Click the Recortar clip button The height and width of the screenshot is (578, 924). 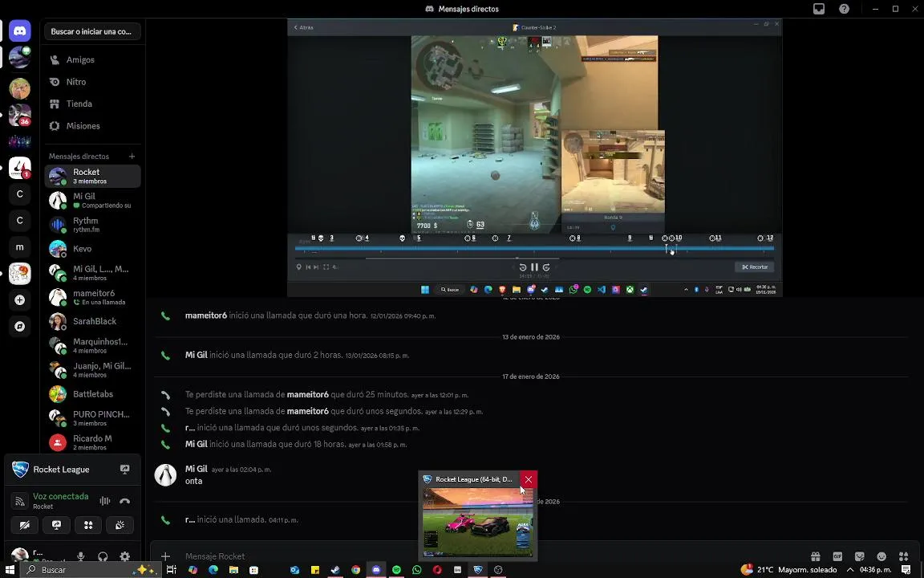[x=754, y=267]
